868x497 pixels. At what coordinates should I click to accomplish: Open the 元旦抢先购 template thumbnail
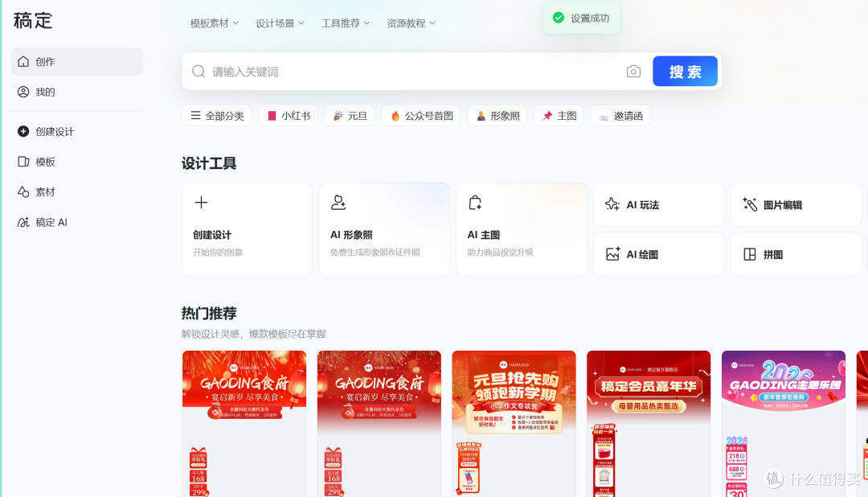514,424
